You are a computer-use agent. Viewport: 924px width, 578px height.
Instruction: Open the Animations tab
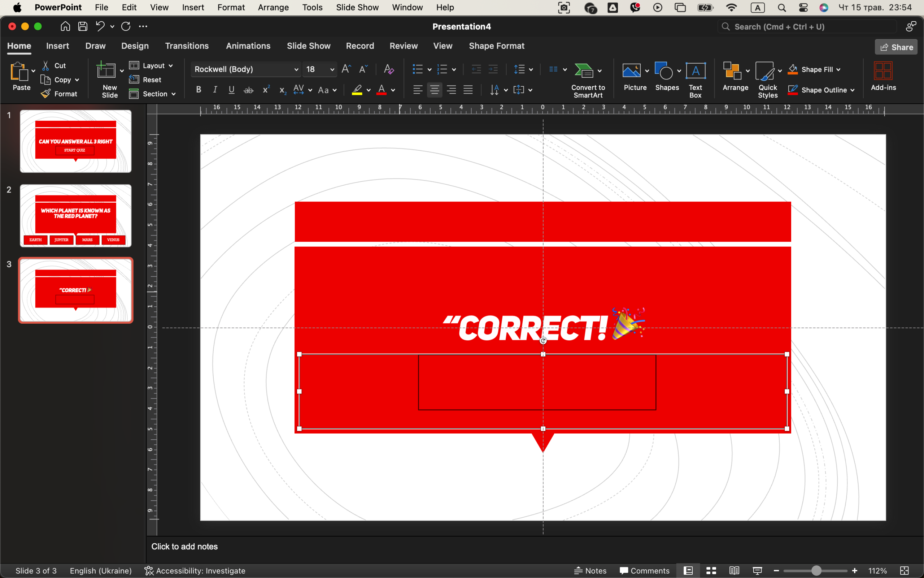point(248,46)
